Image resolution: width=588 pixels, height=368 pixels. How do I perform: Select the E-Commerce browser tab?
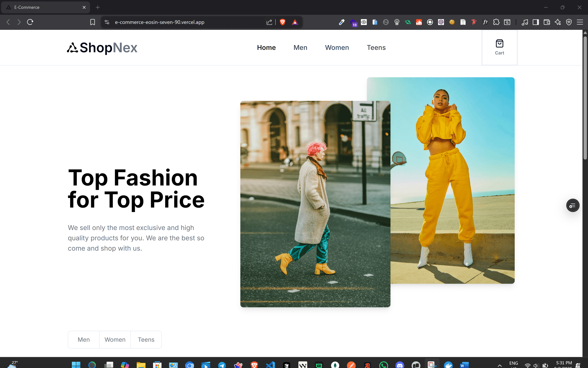point(45,7)
